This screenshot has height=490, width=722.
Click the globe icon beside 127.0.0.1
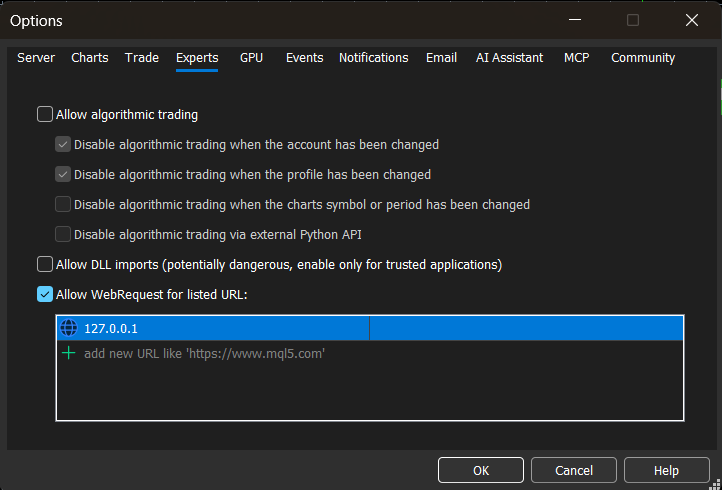click(69, 328)
